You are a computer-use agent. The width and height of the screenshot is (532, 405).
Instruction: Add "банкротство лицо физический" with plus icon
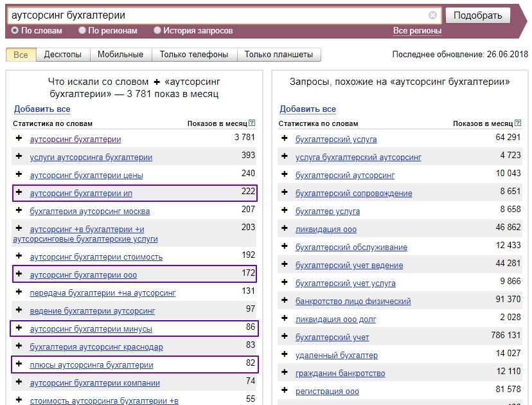(284, 301)
